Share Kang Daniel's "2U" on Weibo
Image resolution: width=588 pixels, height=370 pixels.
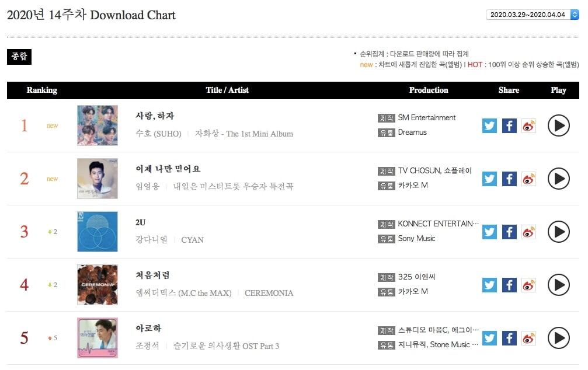tap(528, 232)
